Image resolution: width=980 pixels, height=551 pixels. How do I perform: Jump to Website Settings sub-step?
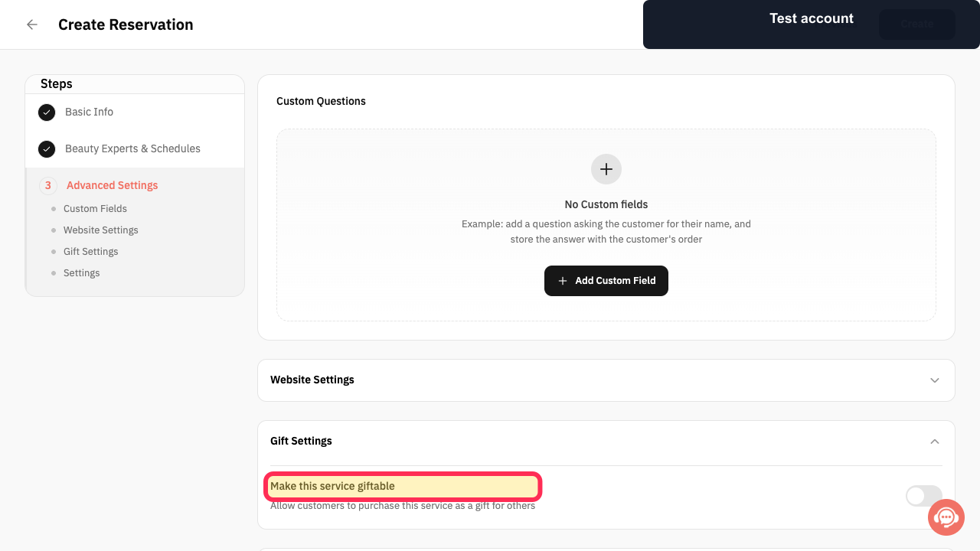(101, 230)
